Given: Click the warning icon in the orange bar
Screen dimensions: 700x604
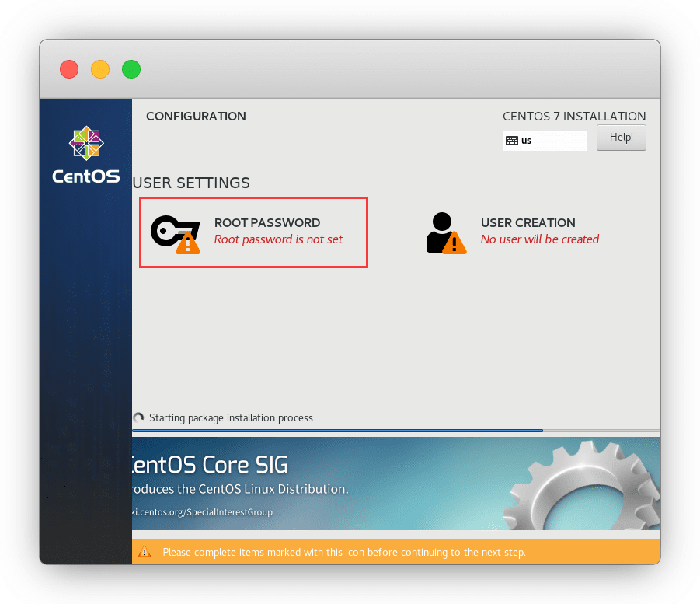Looking at the screenshot, I should coord(145,552).
